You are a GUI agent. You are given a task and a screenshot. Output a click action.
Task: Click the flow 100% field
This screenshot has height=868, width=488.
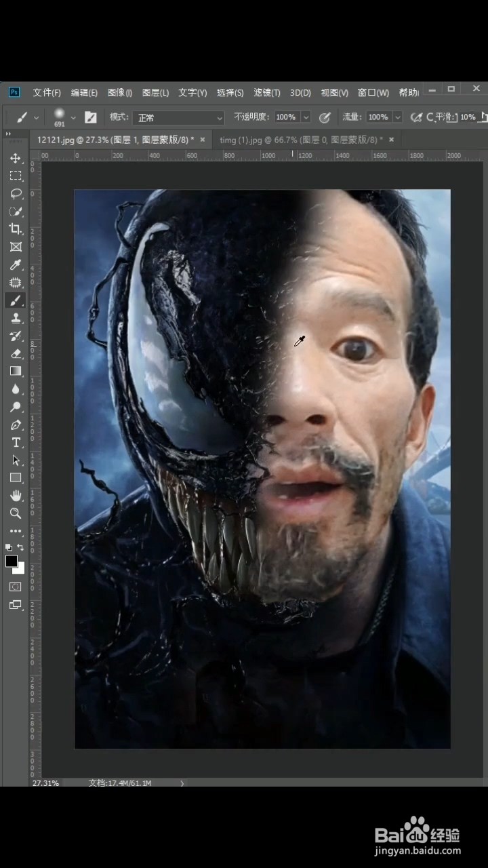[x=378, y=117]
